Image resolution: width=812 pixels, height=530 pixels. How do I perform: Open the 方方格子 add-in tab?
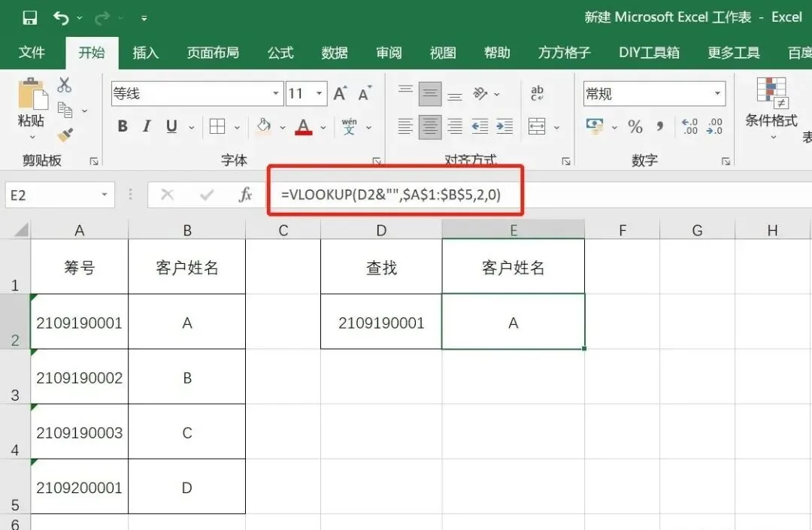(x=564, y=53)
